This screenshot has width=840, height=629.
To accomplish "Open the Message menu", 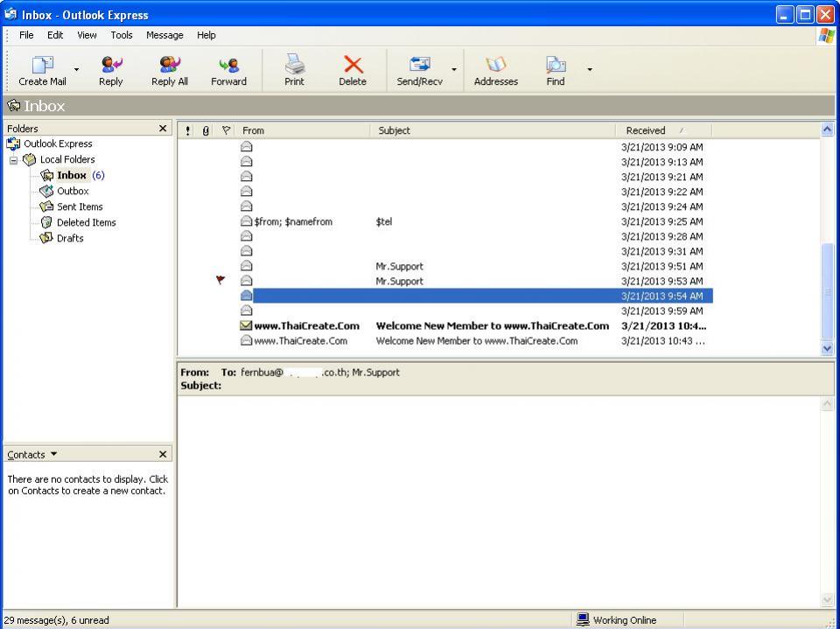I will (x=164, y=35).
